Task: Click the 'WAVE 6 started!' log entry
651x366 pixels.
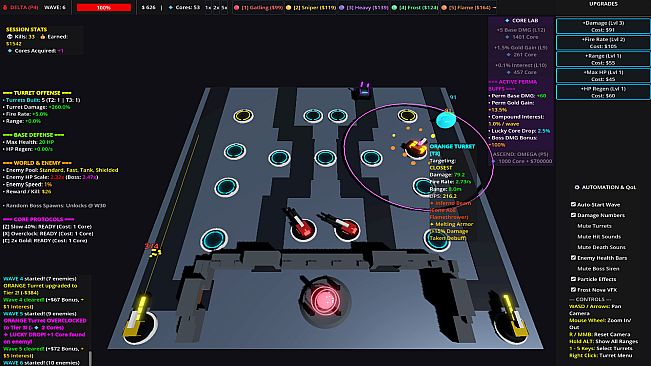Action: [42, 363]
